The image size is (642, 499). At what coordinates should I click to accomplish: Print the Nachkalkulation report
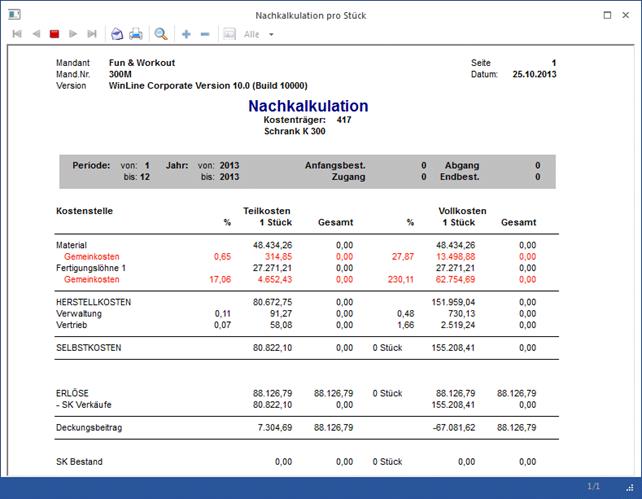tap(136, 34)
